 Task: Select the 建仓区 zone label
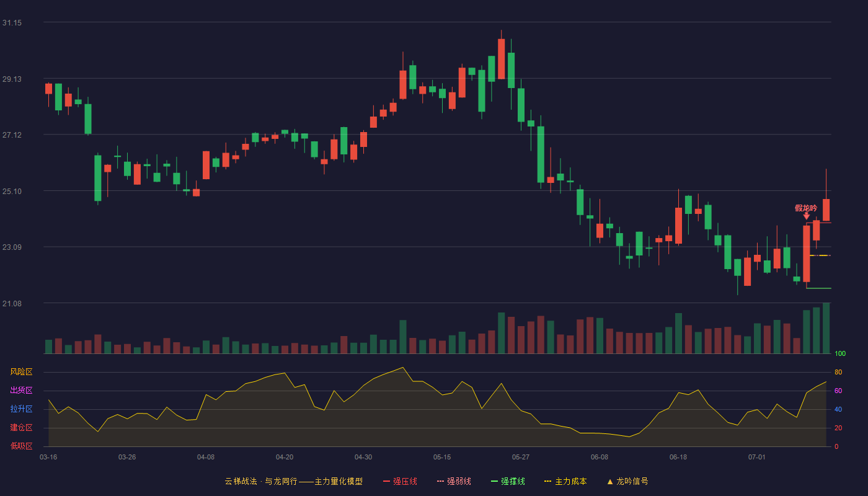point(21,428)
